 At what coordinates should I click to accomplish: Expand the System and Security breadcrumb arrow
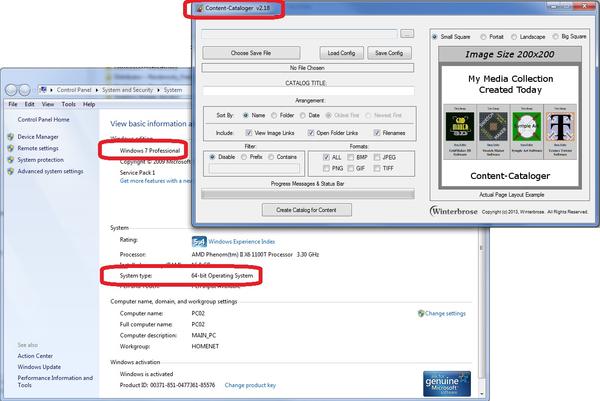click(158, 90)
